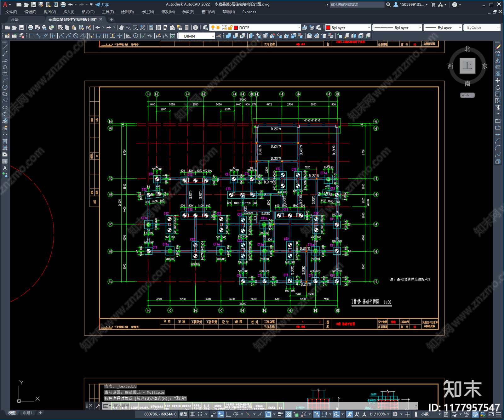504x420 pixels.
Task: Open the annotation scale 1:1 / 100% dropdown
Action: pos(379,414)
